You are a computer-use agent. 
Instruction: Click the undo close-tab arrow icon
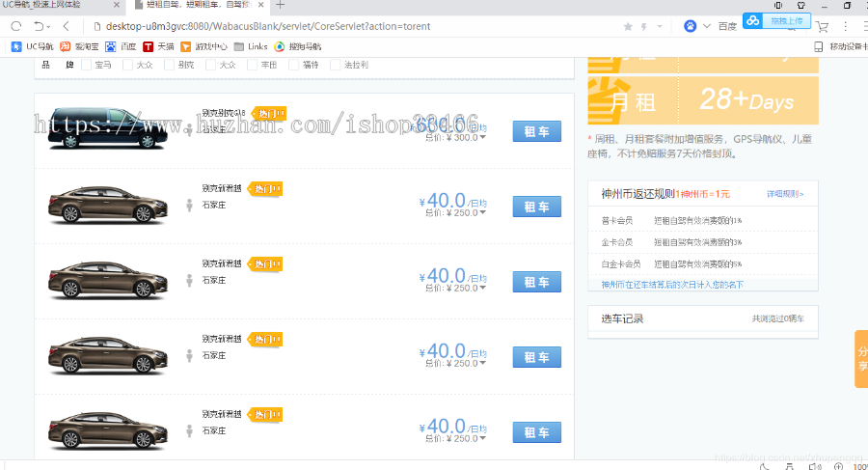[x=39, y=26]
